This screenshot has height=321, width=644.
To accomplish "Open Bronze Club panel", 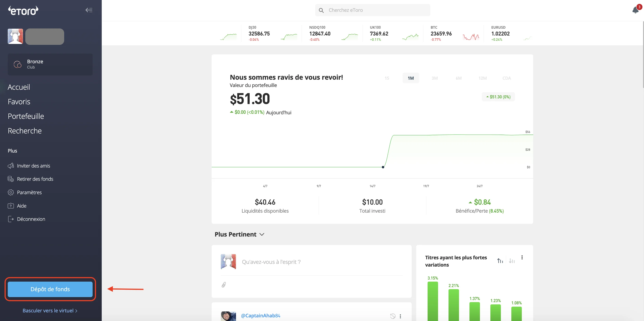I will (50, 64).
